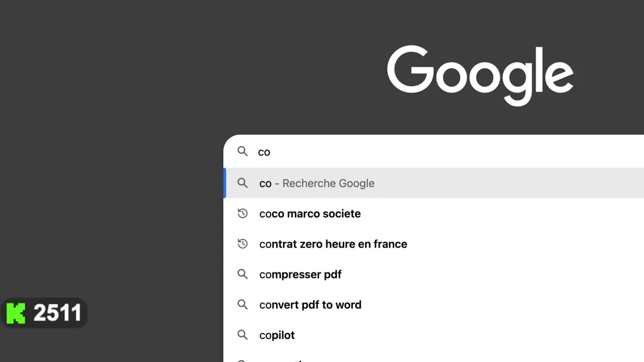Click the green Kick logo icon
This screenshot has width=644, height=362.
16,313
